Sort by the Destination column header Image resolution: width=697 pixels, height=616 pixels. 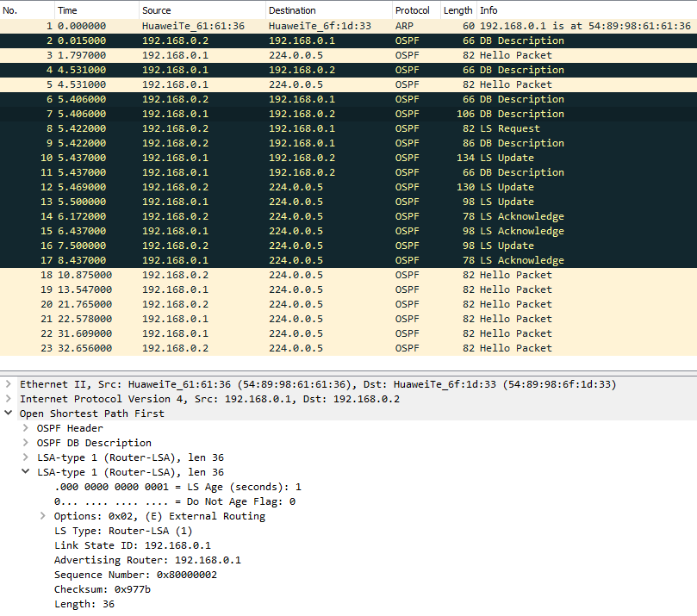(x=329, y=10)
